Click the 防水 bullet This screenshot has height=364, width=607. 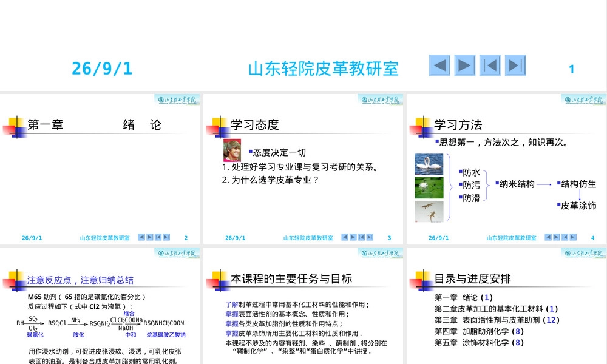470,172
